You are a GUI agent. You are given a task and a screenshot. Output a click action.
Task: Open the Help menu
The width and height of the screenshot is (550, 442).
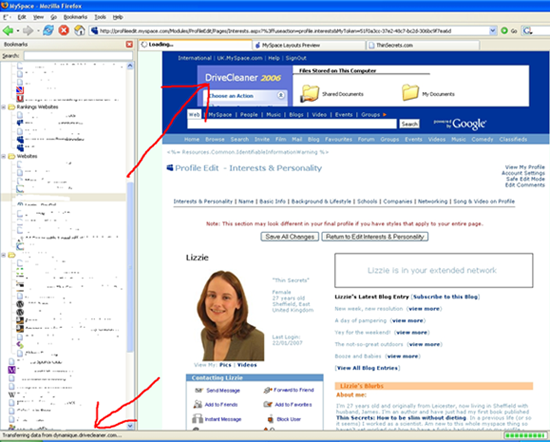coord(118,17)
